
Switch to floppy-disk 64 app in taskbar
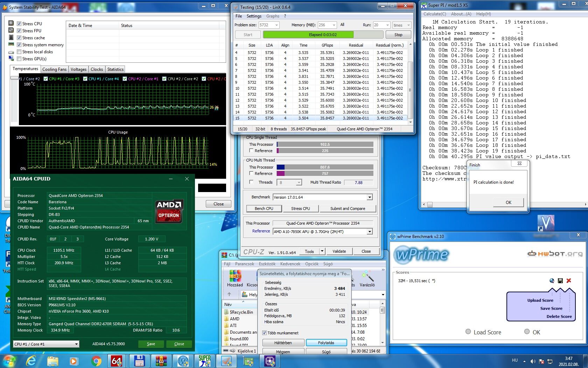[x=139, y=361]
